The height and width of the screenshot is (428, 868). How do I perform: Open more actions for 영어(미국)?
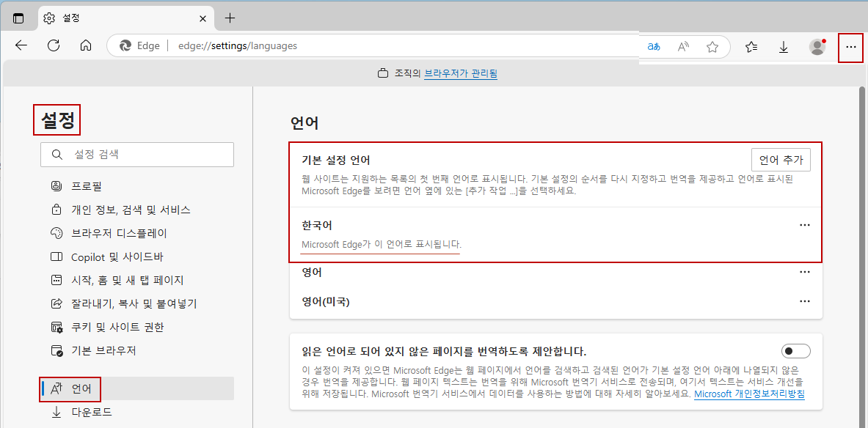pos(805,301)
